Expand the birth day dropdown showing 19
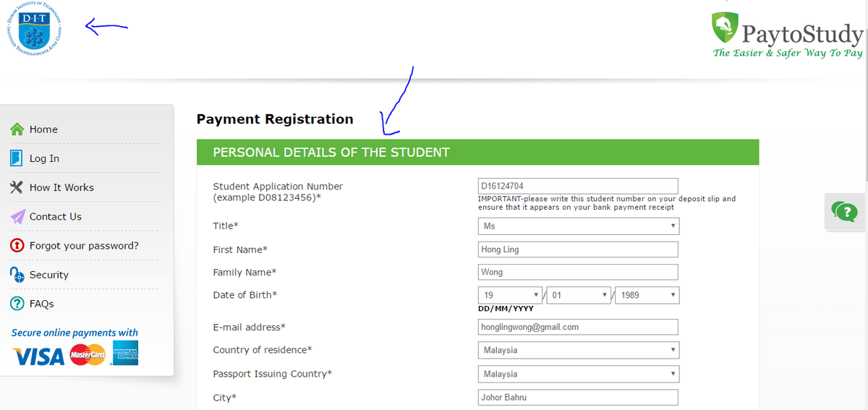868x410 pixels. pos(511,295)
